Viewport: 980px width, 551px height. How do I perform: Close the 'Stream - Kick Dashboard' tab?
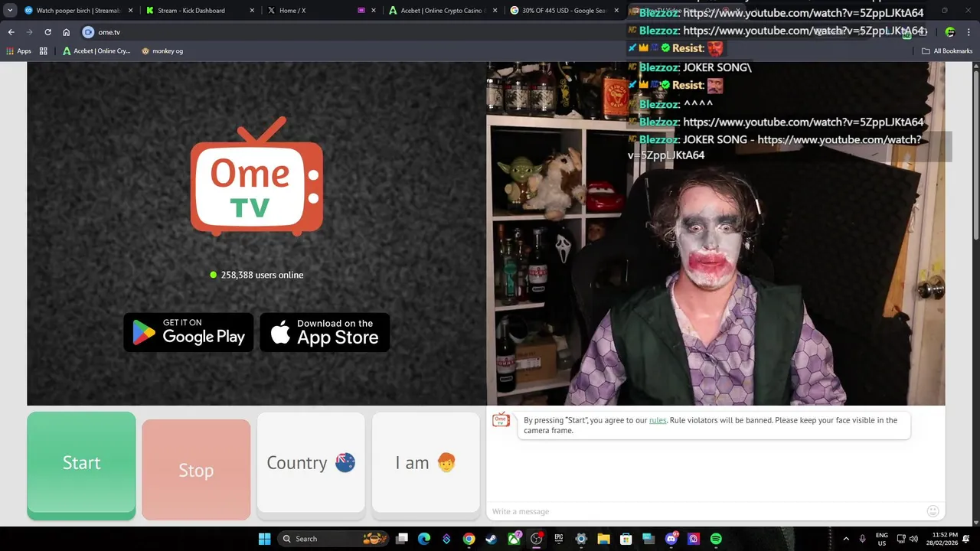(x=252, y=11)
